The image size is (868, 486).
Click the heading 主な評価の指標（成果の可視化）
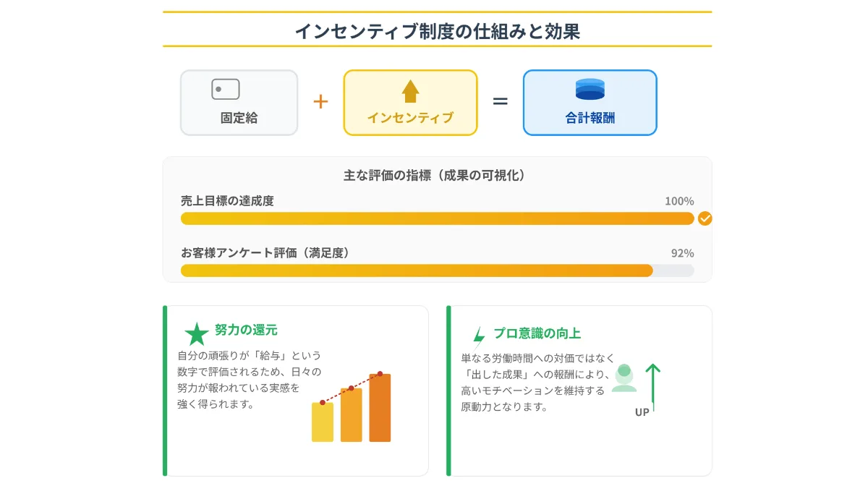click(x=437, y=176)
